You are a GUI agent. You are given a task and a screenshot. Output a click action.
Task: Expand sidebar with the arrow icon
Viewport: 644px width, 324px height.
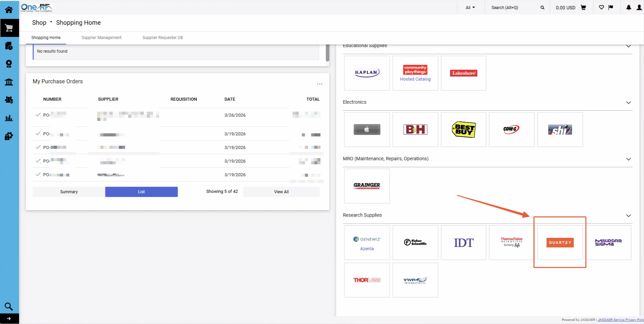pyautogui.click(x=9, y=318)
